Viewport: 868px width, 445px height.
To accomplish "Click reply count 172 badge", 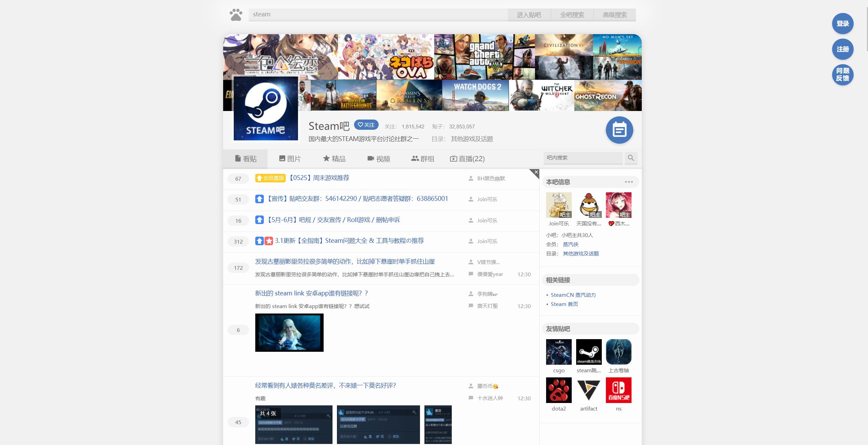I will click(238, 268).
